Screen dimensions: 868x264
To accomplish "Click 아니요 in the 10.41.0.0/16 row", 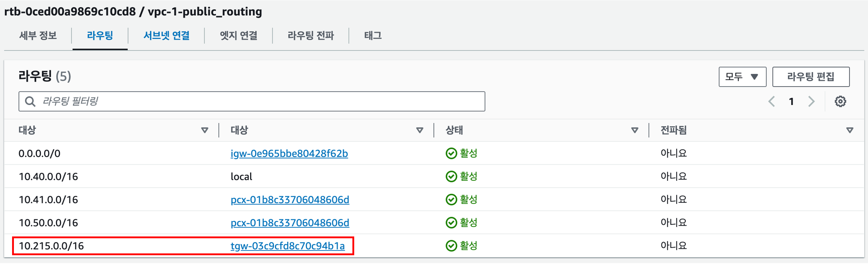I will 674,200.
